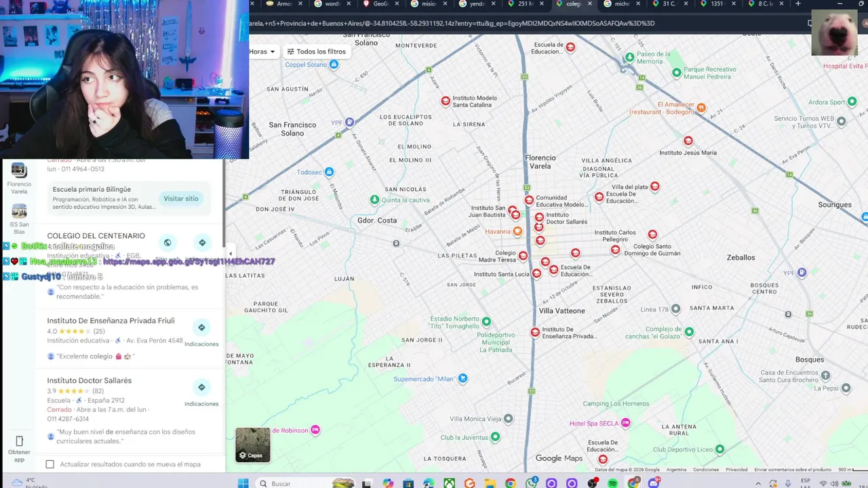
Task: Click the Instituto Jesús María map pin
Action: 688,141
